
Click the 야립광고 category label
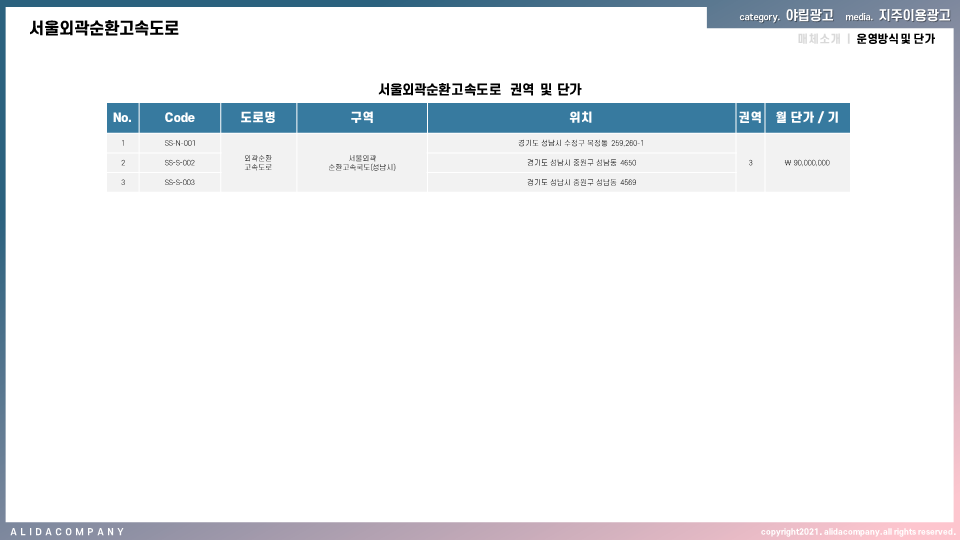pos(809,16)
